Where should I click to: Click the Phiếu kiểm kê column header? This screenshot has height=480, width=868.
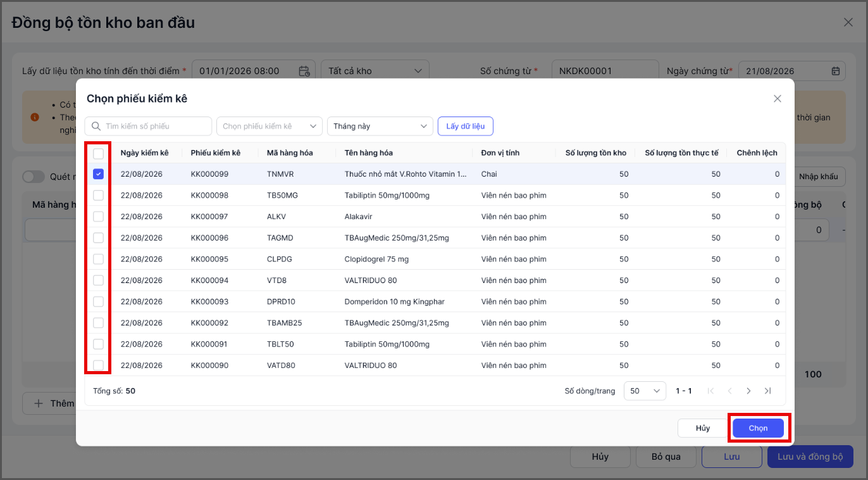click(216, 153)
